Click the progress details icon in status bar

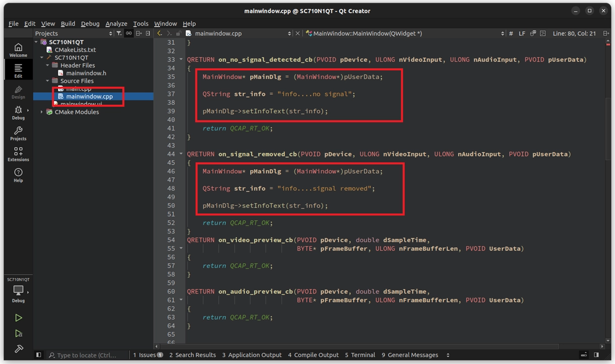pyautogui.click(x=583, y=355)
